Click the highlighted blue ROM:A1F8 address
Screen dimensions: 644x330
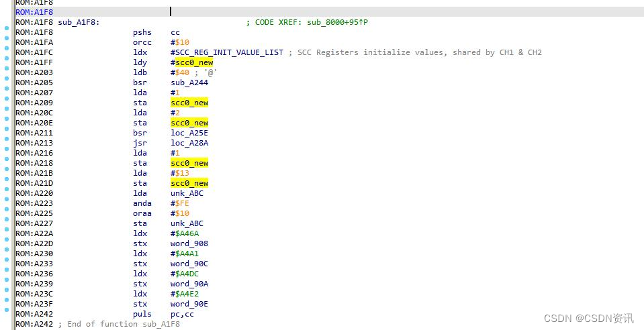[34, 12]
